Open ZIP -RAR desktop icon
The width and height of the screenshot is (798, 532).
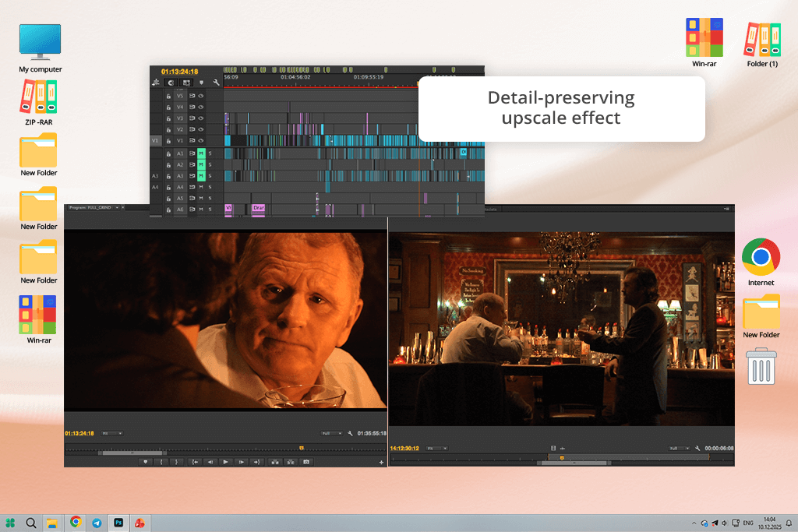click(x=39, y=104)
